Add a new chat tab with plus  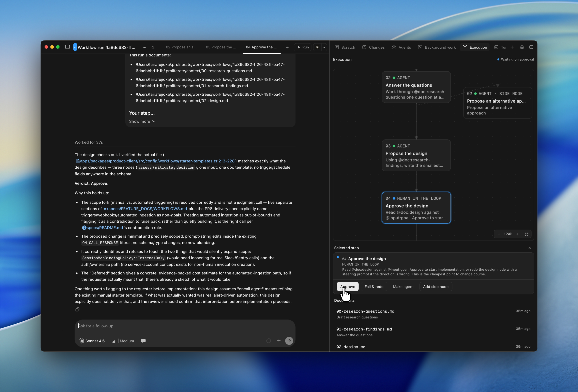287,47
